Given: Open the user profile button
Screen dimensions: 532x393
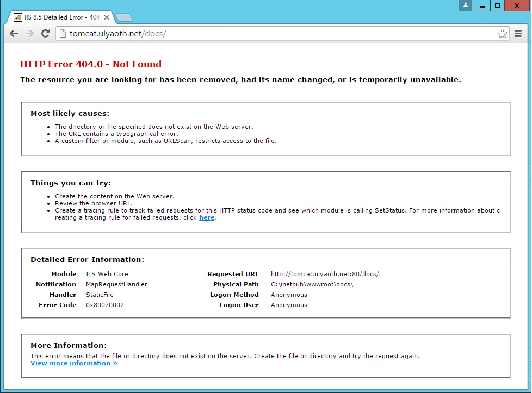Looking at the screenshot, I should [465, 5].
